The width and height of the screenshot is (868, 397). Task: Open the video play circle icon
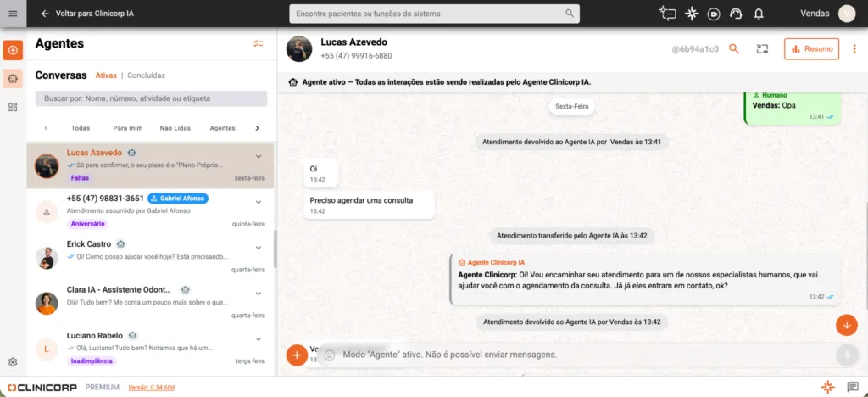pyautogui.click(x=714, y=14)
